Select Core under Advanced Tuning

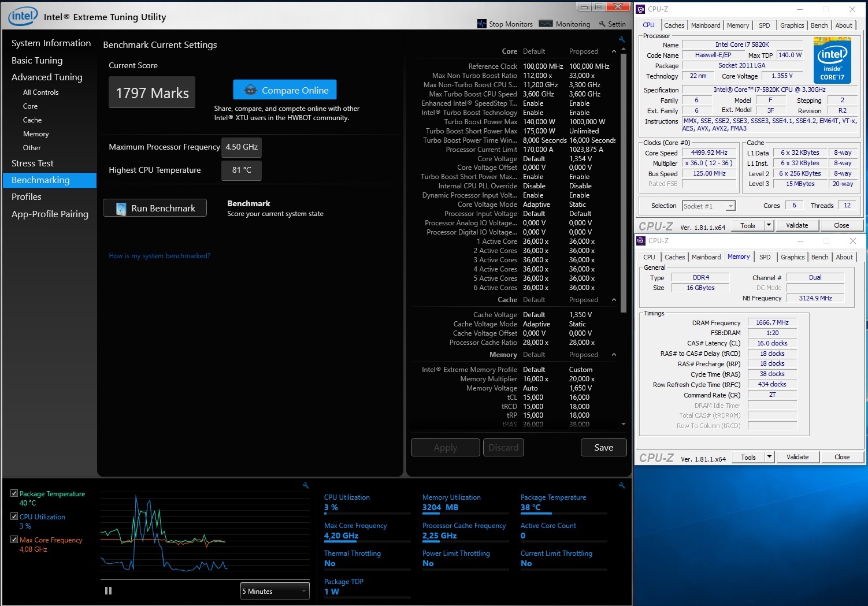pos(30,106)
